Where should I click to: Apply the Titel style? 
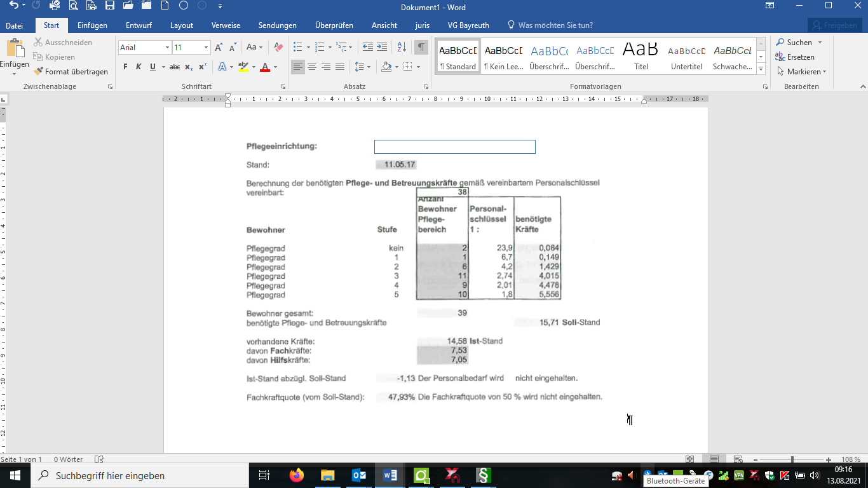641,56
